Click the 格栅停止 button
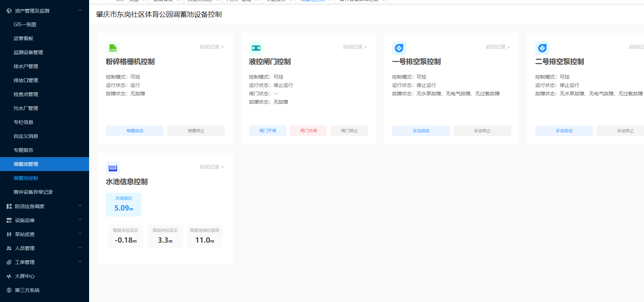The height and width of the screenshot is (302, 644). click(196, 131)
